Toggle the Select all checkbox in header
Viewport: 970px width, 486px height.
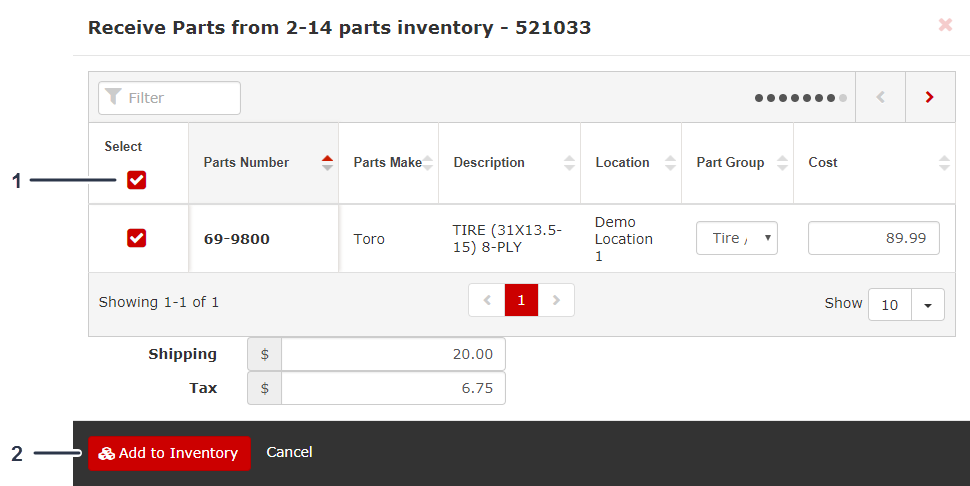tap(137, 181)
